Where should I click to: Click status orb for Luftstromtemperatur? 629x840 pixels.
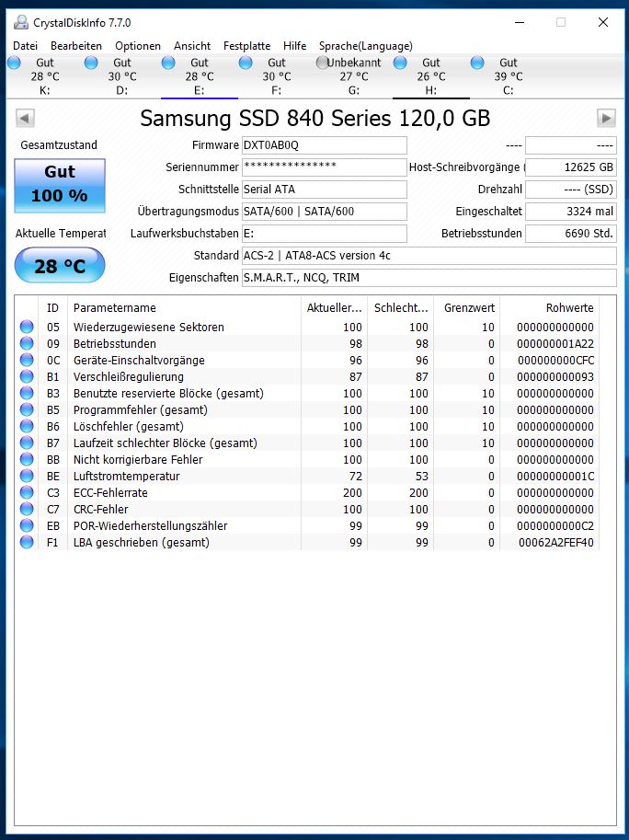27,477
